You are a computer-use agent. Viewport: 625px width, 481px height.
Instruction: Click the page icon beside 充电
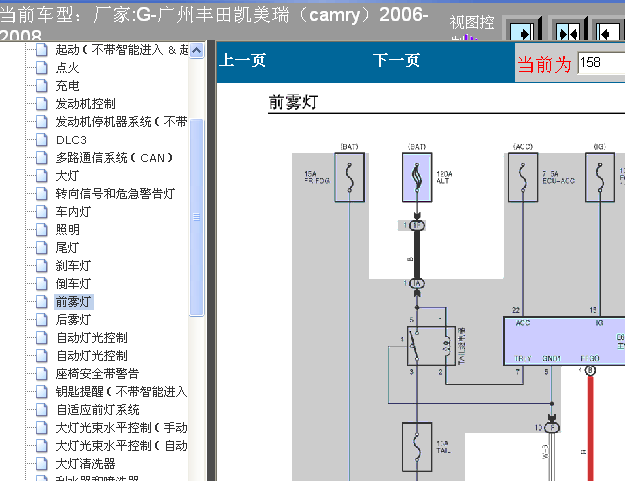(x=41, y=86)
